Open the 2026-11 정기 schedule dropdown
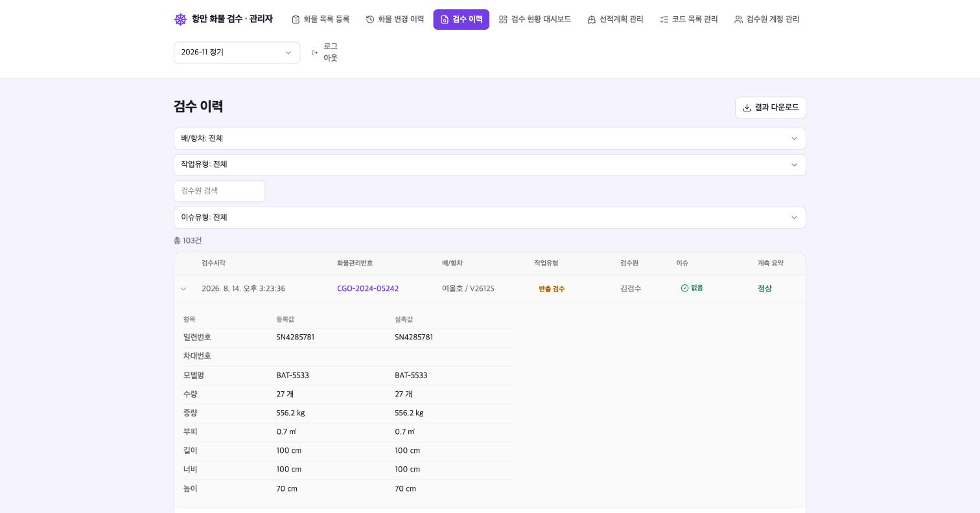This screenshot has height=513, width=980. coord(237,52)
